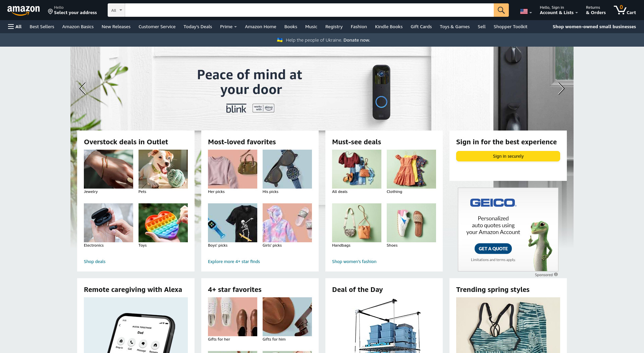Image resolution: width=644 pixels, height=353 pixels.
Task: Click the location pin to select an address
Action: coord(50,12)
